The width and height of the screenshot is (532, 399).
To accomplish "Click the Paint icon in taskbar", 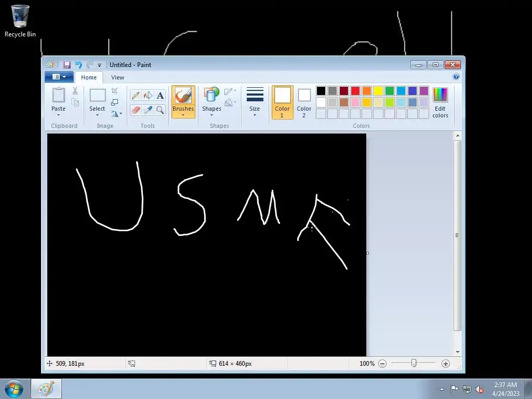I will 46,389.
